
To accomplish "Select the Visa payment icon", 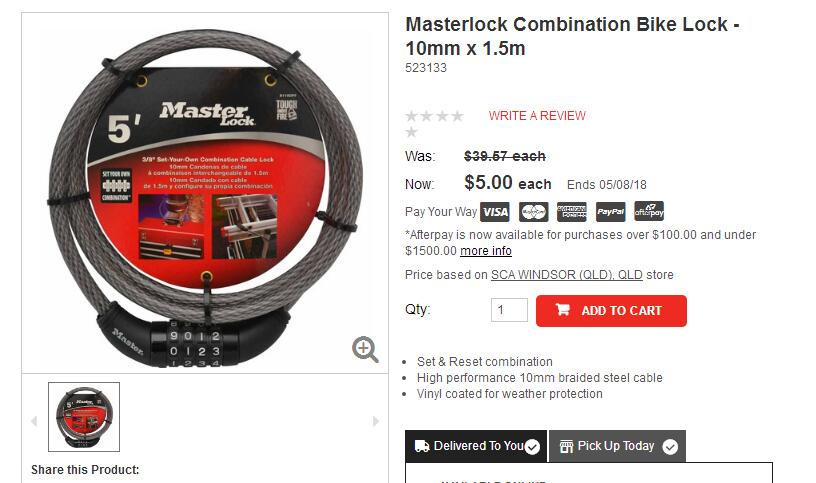I will pyautogui.click(x=494, y=212).
